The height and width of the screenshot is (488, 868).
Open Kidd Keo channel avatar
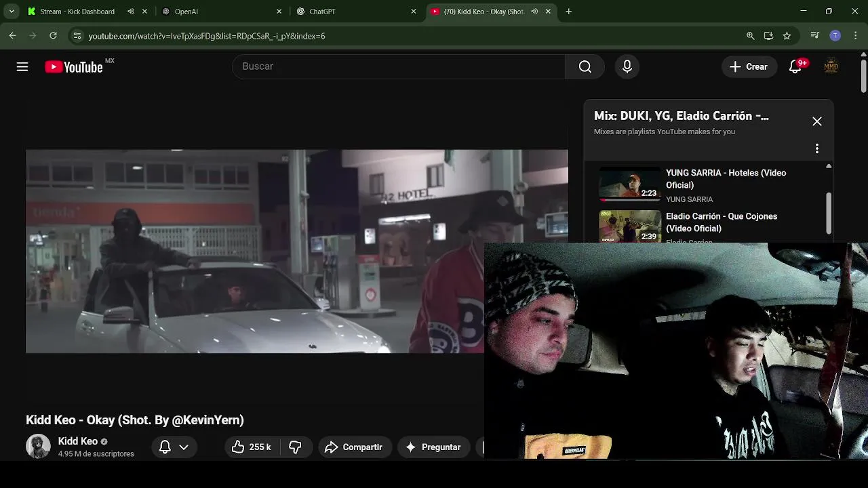coord(38,447)
